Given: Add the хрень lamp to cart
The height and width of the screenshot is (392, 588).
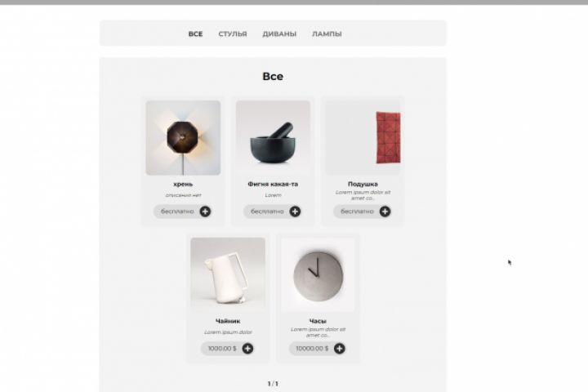Looking at the screenshot, I should coord(205,212).
